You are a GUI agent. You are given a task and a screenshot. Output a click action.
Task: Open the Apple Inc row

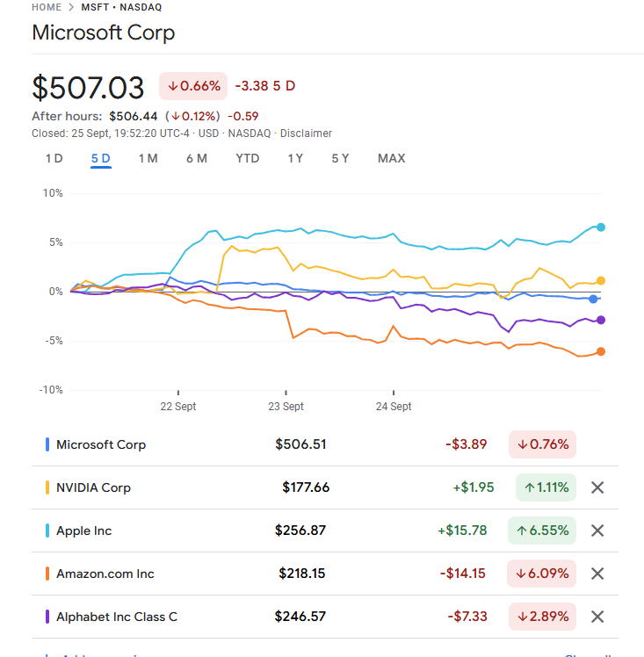click(84, 531)
